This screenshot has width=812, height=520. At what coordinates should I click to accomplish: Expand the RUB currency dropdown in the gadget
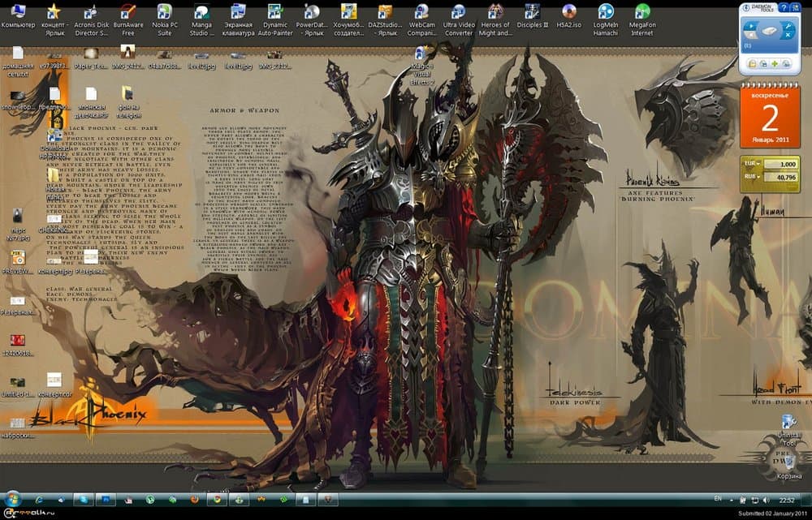(x=753, y=177)
